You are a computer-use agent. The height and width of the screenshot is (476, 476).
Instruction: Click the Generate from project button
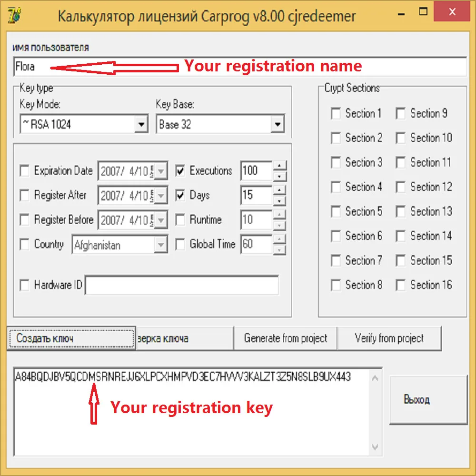285,338
